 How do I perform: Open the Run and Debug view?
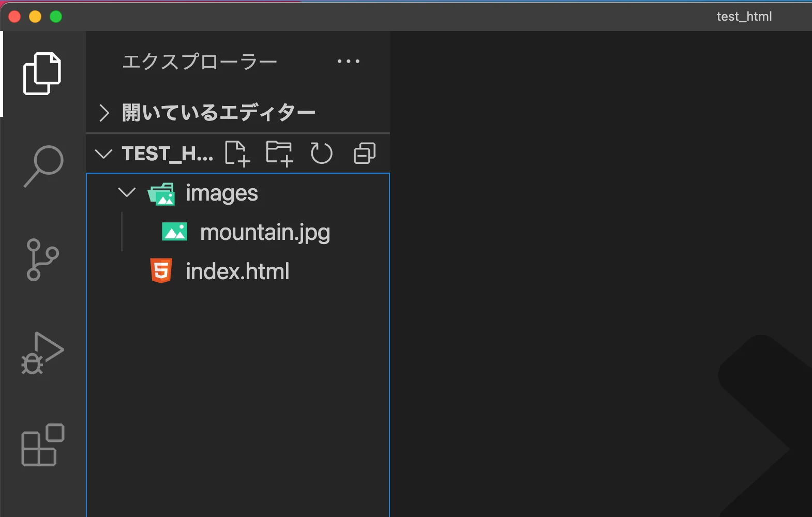point(42,353)
